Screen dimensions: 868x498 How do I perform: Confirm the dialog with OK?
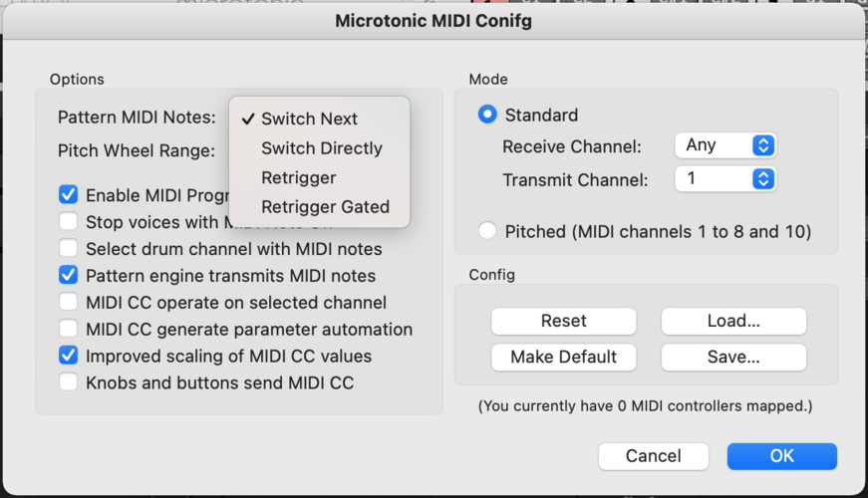pyautogui.click(x=781, y=456)
